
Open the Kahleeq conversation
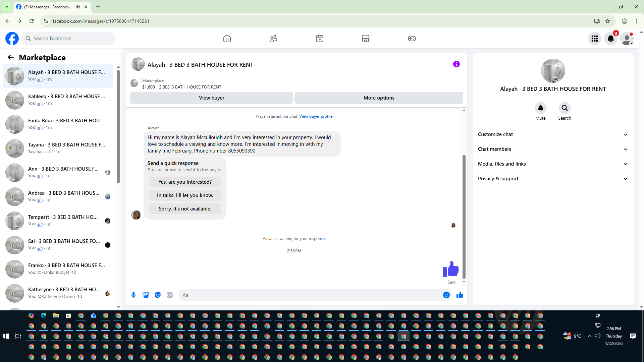click(58, 100)
